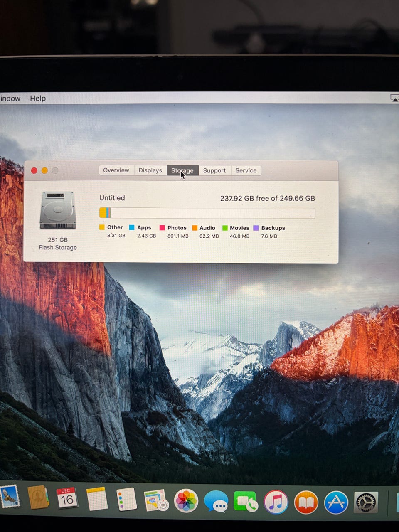Switch to the Displays tab
Image resolution: width=399 pixels, height=532 pixels.
tap(150, 170)
